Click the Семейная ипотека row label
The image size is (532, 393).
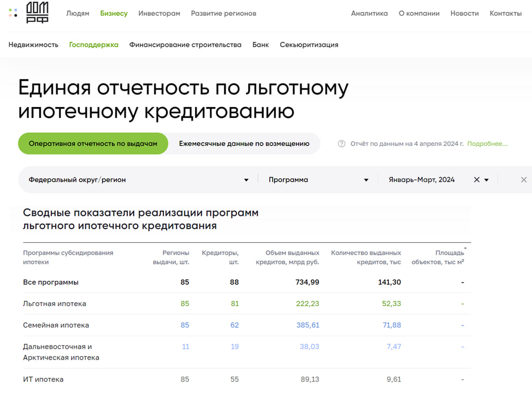56,325
